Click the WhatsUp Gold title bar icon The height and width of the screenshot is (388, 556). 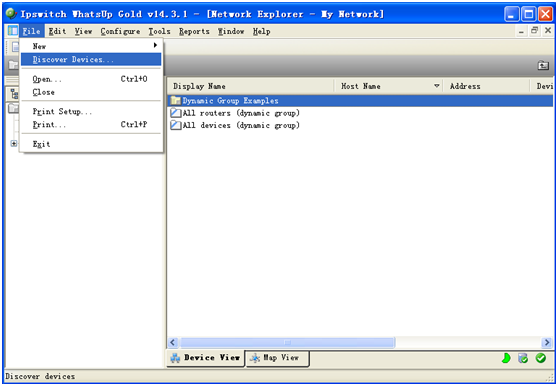pyautogui.click(x=11, y=13)
